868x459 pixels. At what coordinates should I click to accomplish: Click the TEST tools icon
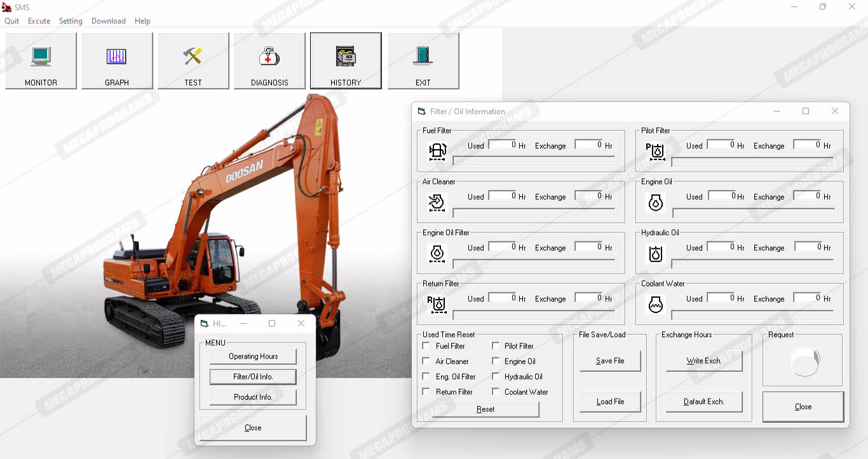pyautogui.click(x=193, y=57)
